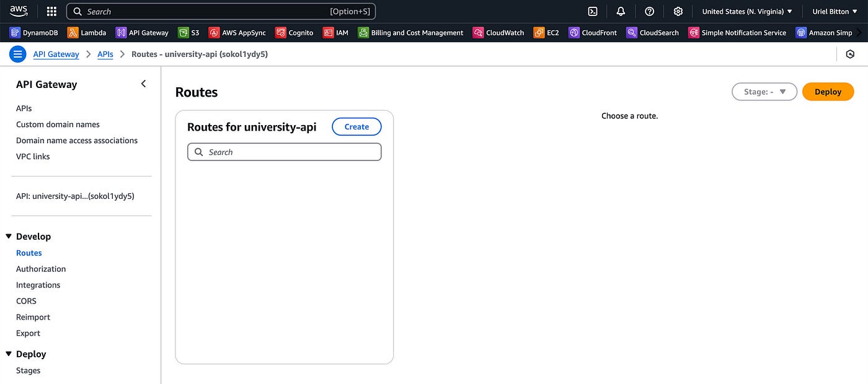Viewport: 868px width, 384px height.
Task: Select CORS in the sidebar
Action: (26, 301)
